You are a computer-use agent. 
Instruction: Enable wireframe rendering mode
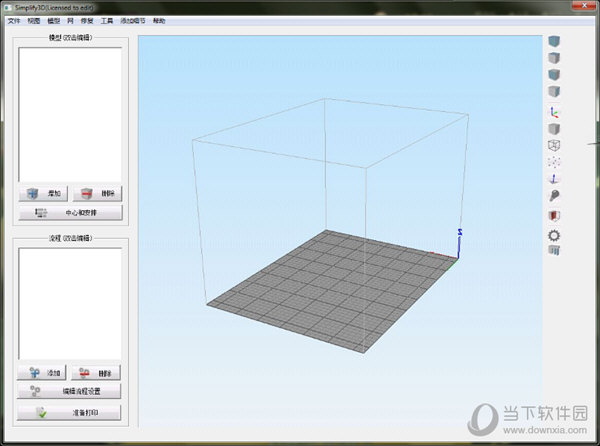tap(554, 145)
